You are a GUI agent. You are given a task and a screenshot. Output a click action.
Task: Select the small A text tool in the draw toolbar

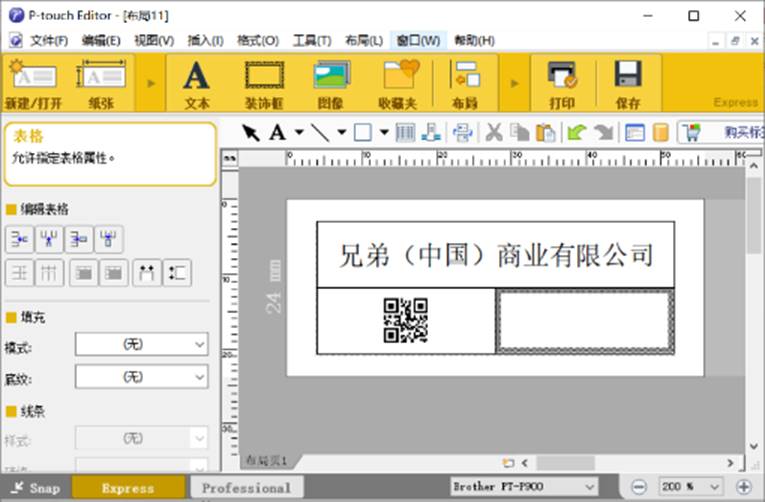(x=278, y=133)
